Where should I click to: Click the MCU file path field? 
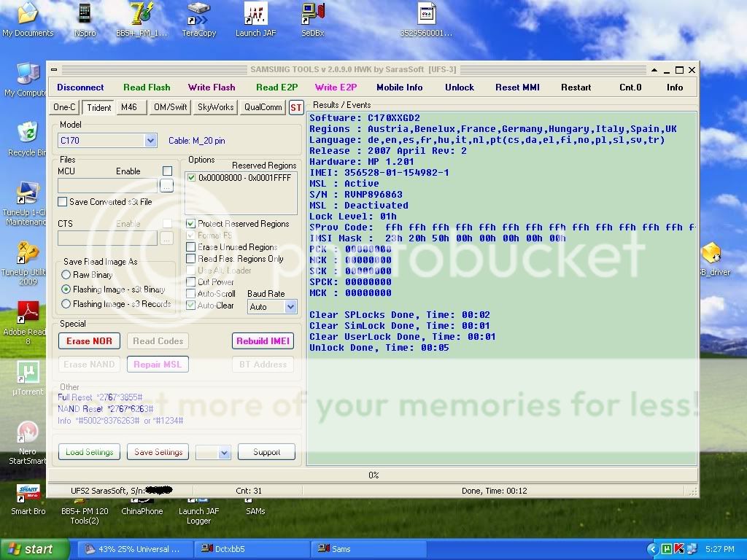pyautogui.click(x=108, y=186)
